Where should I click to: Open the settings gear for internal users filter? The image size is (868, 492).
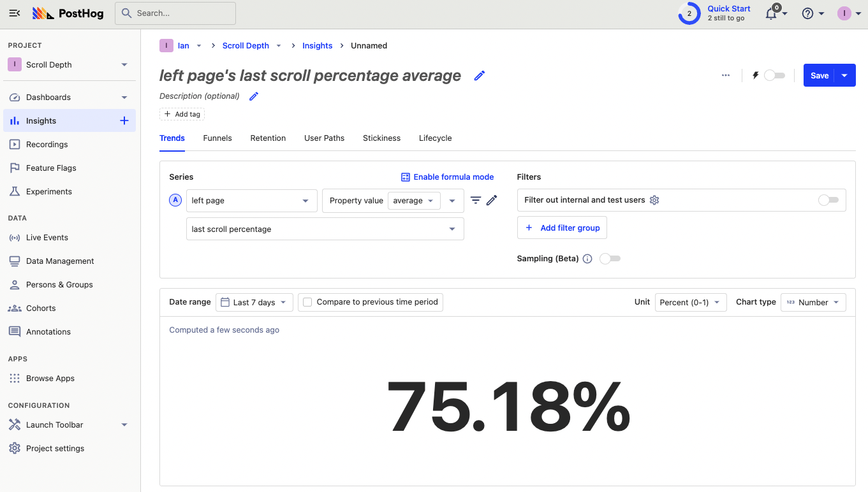654,200
